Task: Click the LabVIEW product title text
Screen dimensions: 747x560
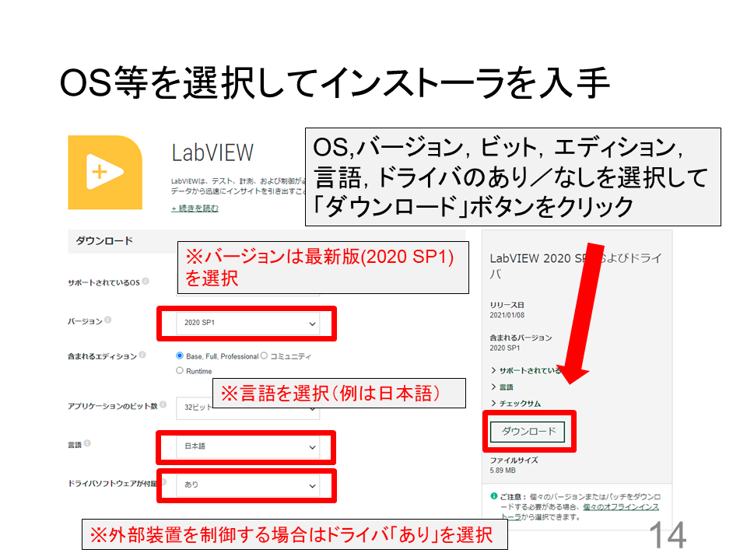Action: tap(212, 153)
